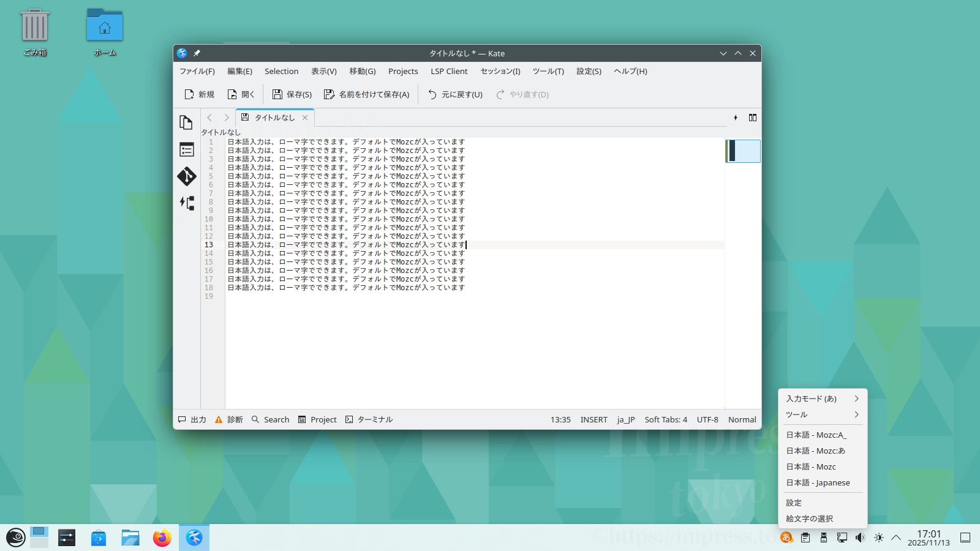Screen dimensions: 980x551
Task: Open the Documents panel in Kate sidebar
Action: [x=186, y=122]
